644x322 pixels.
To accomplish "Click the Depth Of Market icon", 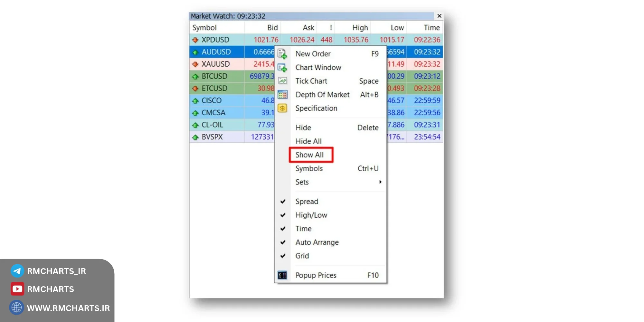I will (282, 95).
